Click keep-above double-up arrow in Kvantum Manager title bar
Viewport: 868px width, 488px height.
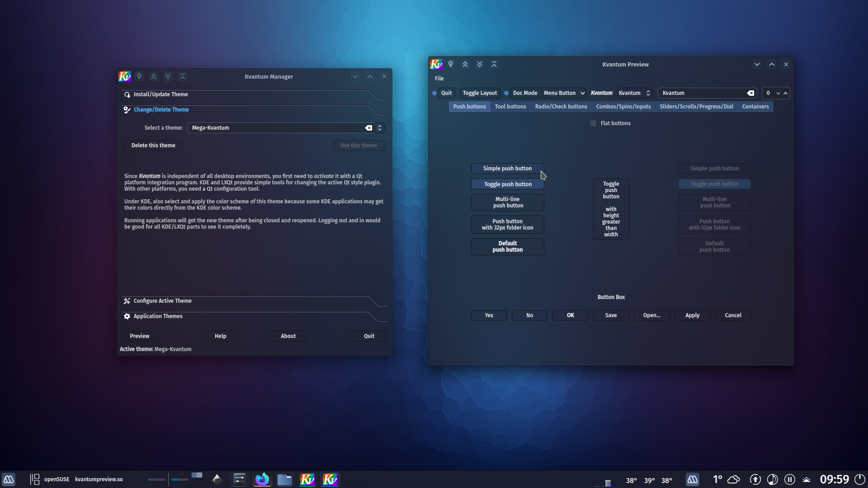[x=154, y=76]
